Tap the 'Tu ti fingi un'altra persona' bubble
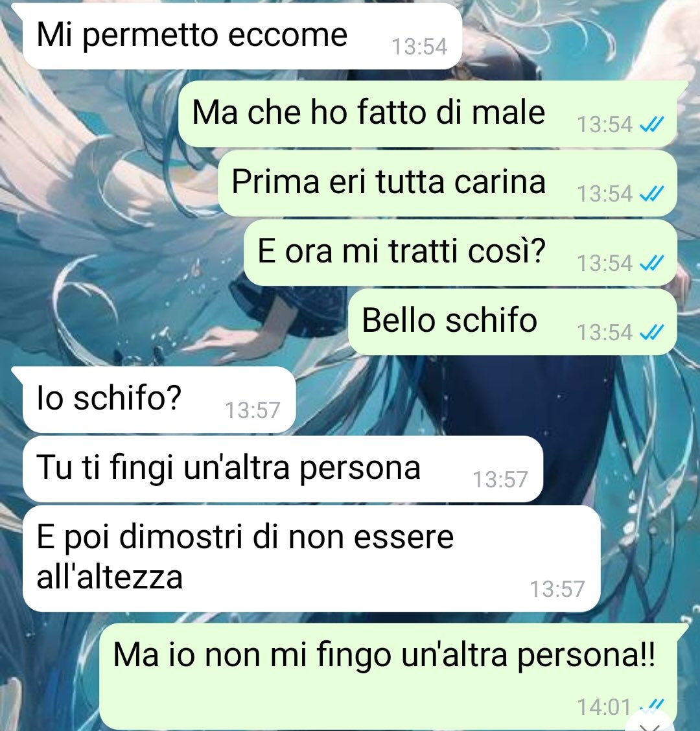Image resolution: width=700 pixels, height=731 pixels. tap(283, 469)
